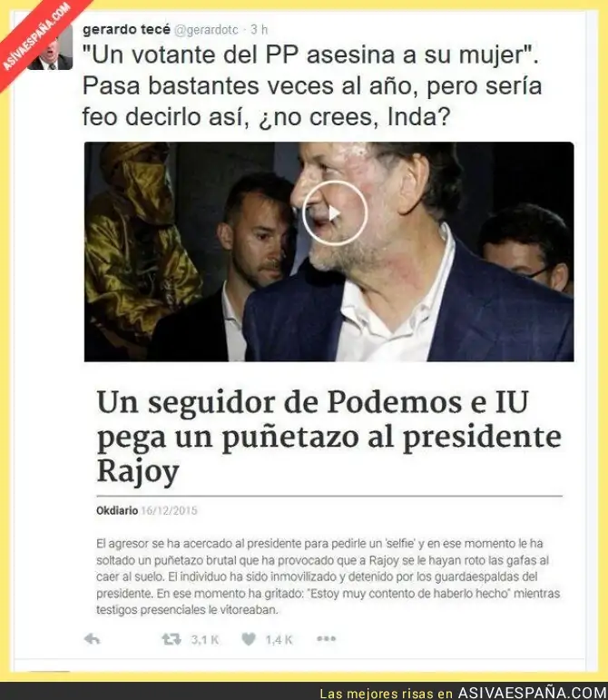Click the article summary paragraph
This screenshot has width=608, height=700.
tap(329, 577)
